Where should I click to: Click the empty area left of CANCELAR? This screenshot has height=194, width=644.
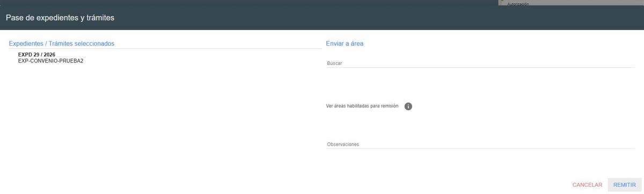[429, 185]
